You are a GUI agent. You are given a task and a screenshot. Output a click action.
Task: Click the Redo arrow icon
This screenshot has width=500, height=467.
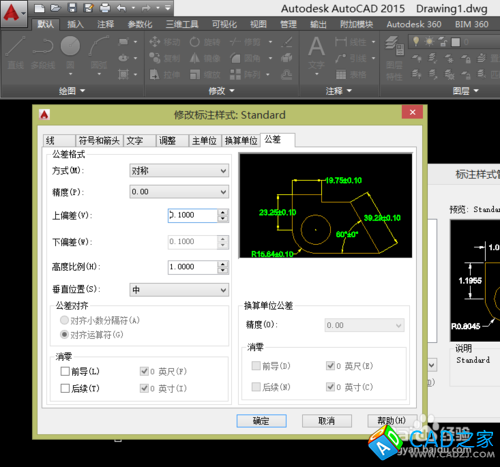(x=146, y=7)
